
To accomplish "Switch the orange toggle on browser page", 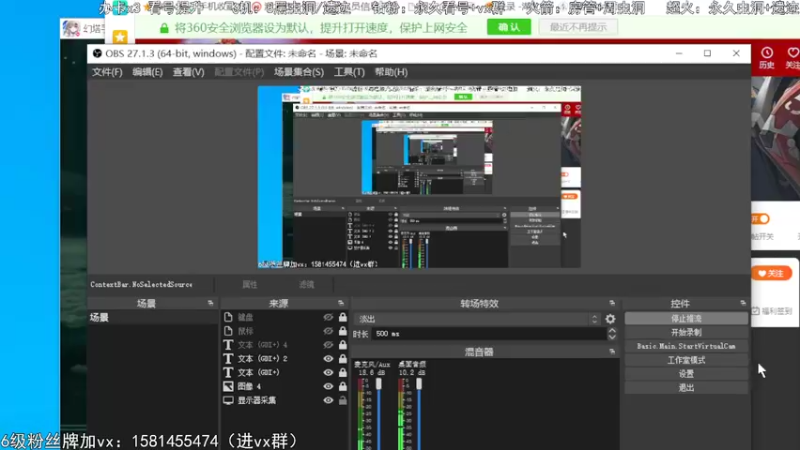I will pyautogui.click(x=760, y=219).
